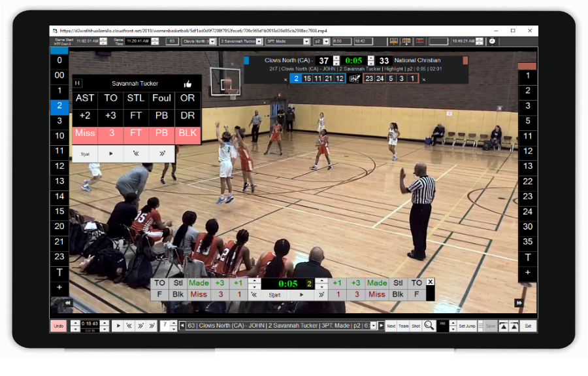This screenshot has width=588, height=376.
Task: Click the large jump-forward arrows in bottom toolbar
Action: coord(152,326)
